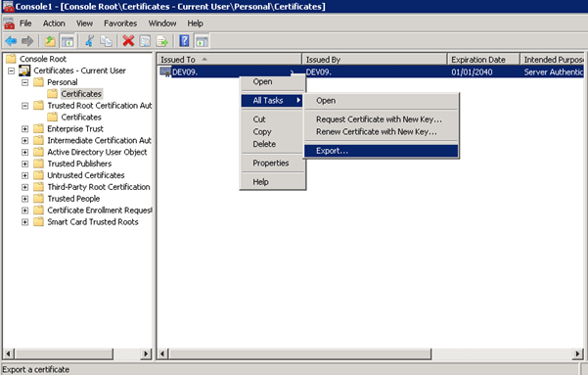Open the View menu
This screenshot has width=588, height=375.
tap(84, 23)
